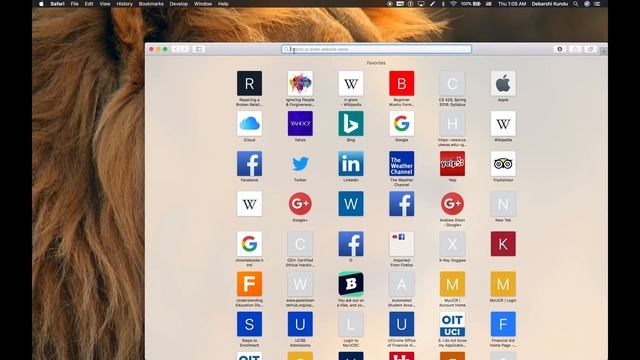Open the Apple menu

tap(41, 4)
